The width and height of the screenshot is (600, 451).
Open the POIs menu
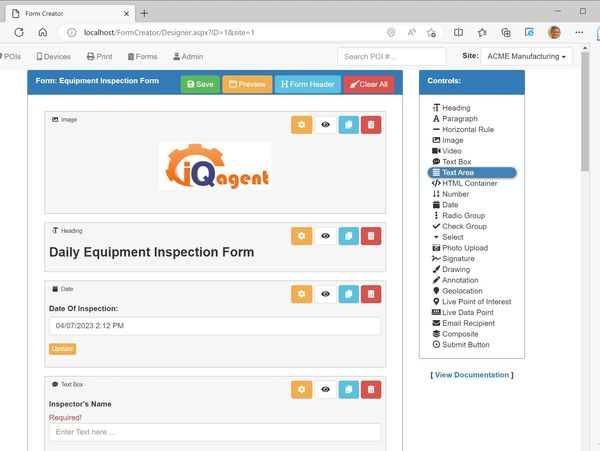point(10,57)
